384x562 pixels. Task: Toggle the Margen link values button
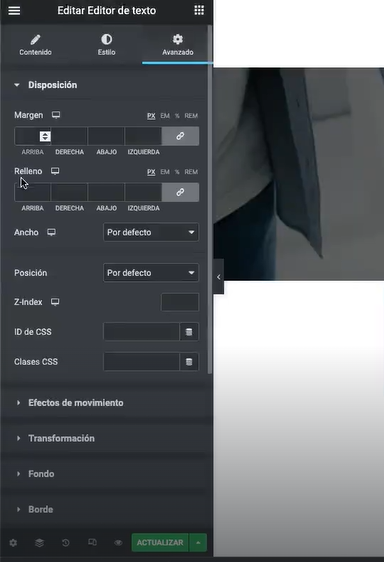(180, 136)
